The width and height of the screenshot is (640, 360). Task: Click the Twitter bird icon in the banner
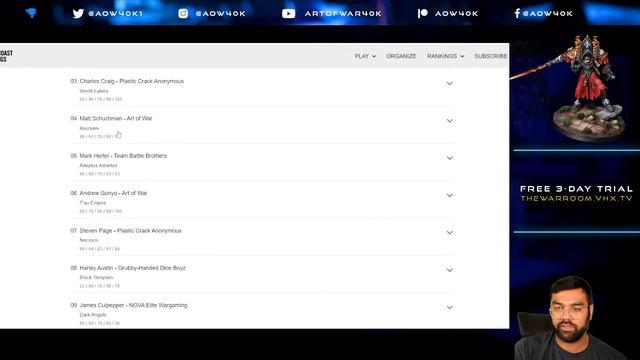78,13
